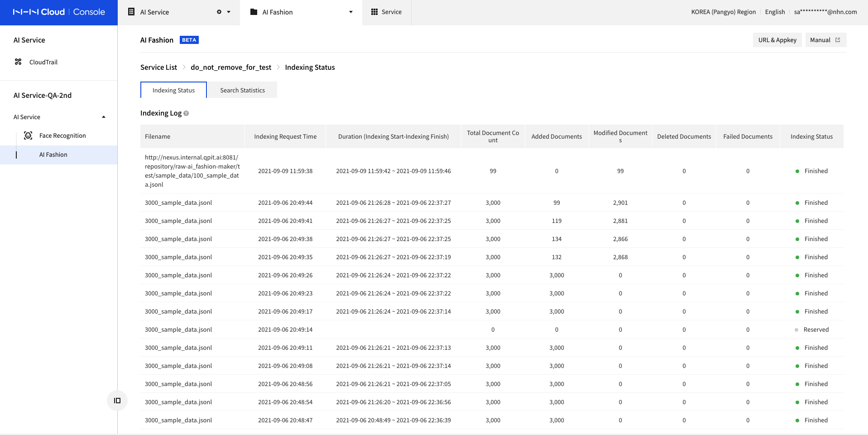The image size is (868, 435).
Task: Click the NHN Cloud Console logo
Action: (59, 12)
